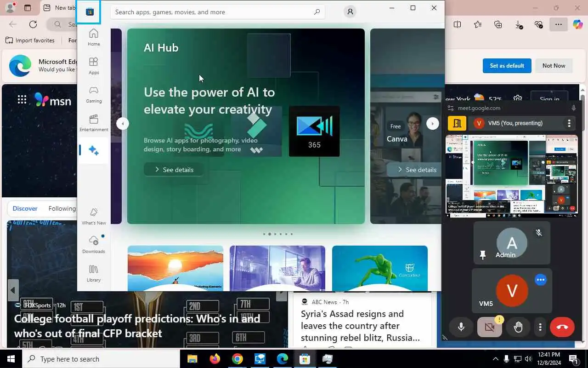Launch Firefox from taskbar

215,359
